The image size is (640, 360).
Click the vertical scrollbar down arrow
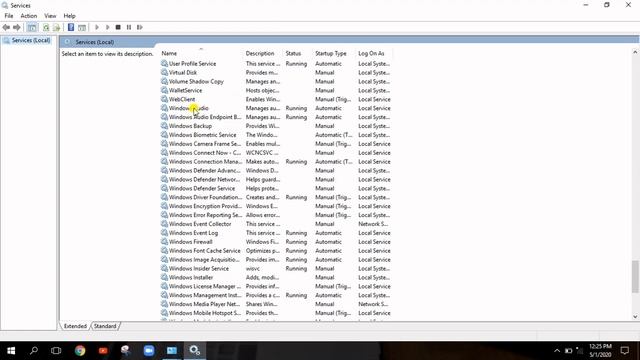(x=635, y=316)
